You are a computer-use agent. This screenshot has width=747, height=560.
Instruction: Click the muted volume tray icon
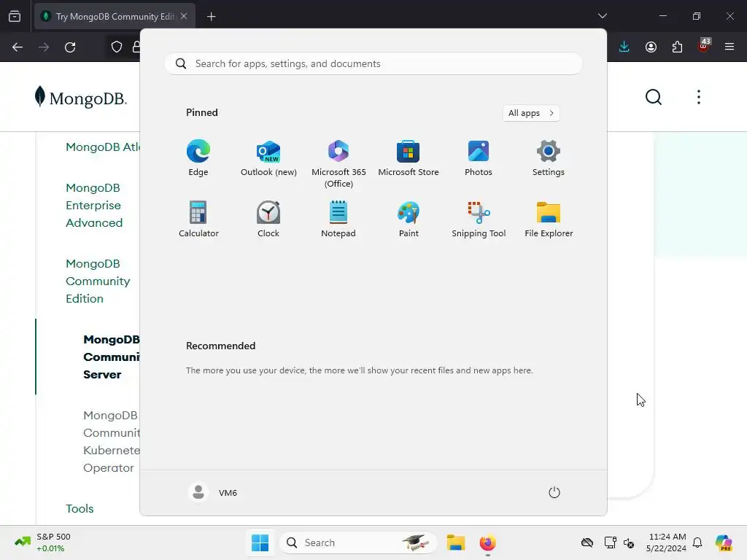tap(629, 542)
